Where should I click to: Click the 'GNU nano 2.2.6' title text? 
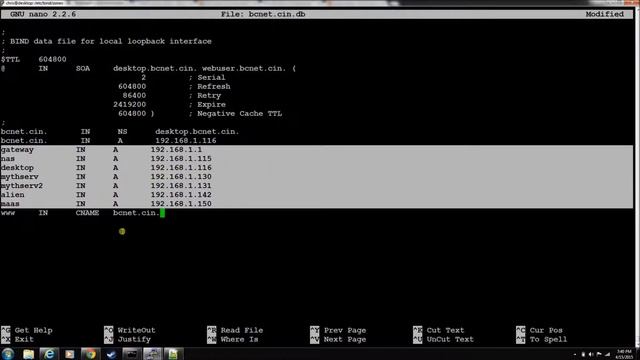43,14
